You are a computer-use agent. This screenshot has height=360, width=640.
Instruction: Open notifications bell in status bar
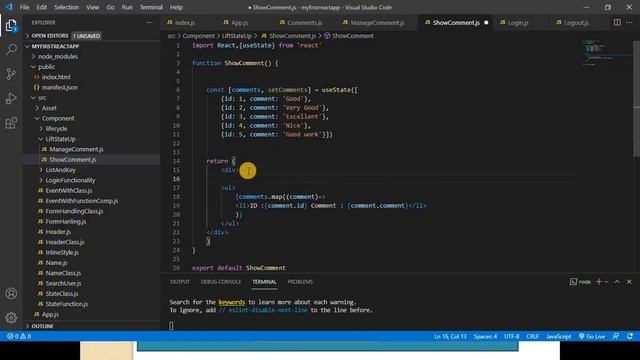[x=630, y=336]
